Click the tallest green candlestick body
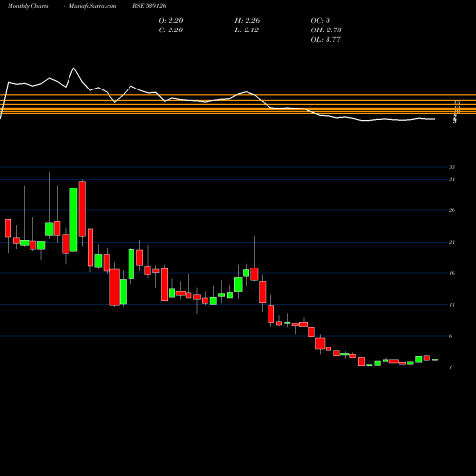The height and width of the screenshot is (476, 476). pos(73,220)
